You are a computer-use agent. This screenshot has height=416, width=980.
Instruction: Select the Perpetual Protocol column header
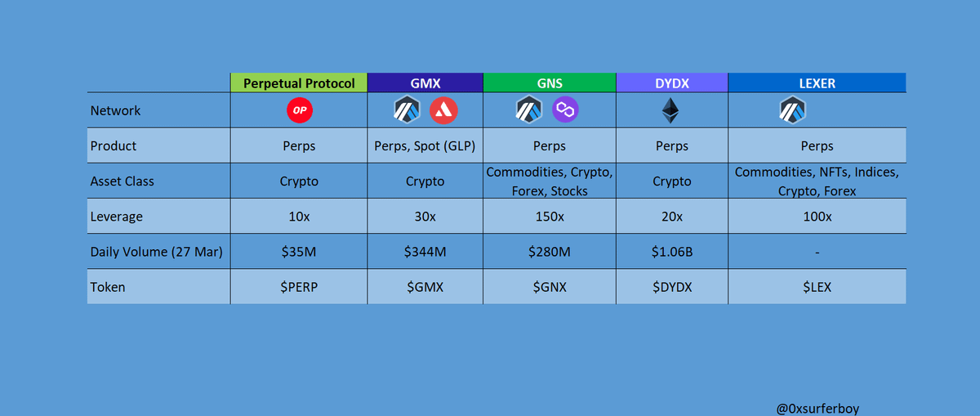299,83
